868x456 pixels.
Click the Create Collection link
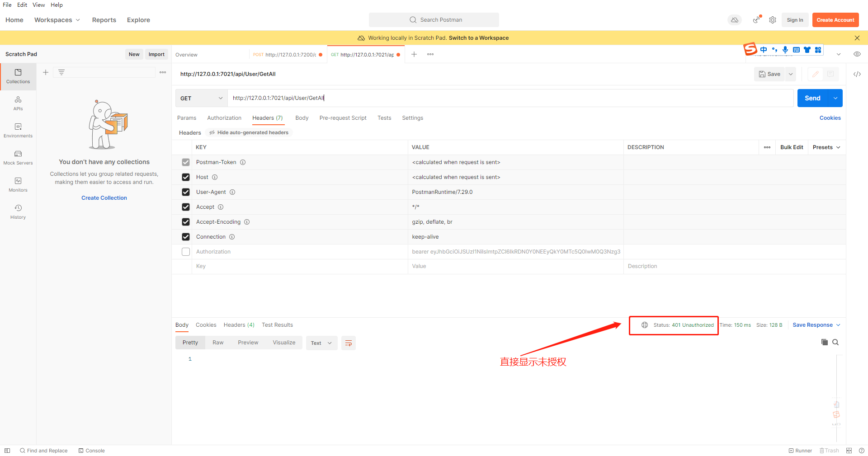[104, 198]
